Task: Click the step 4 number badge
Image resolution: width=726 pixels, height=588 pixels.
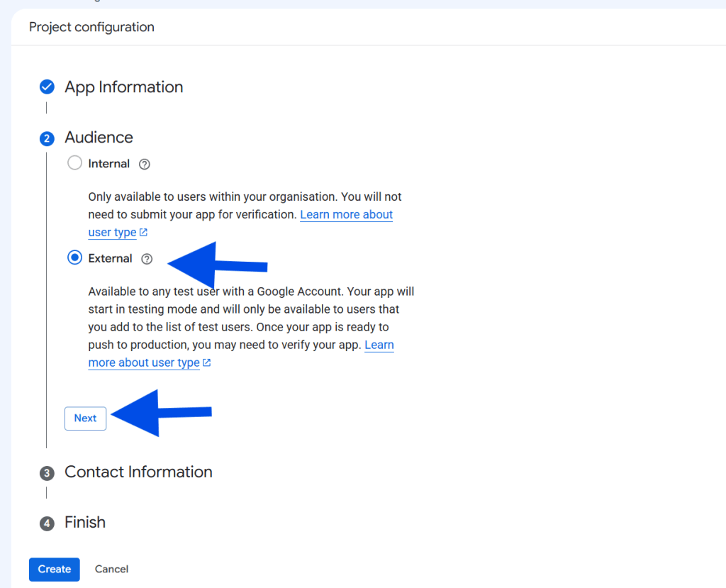Action: [x=47, y=523]
